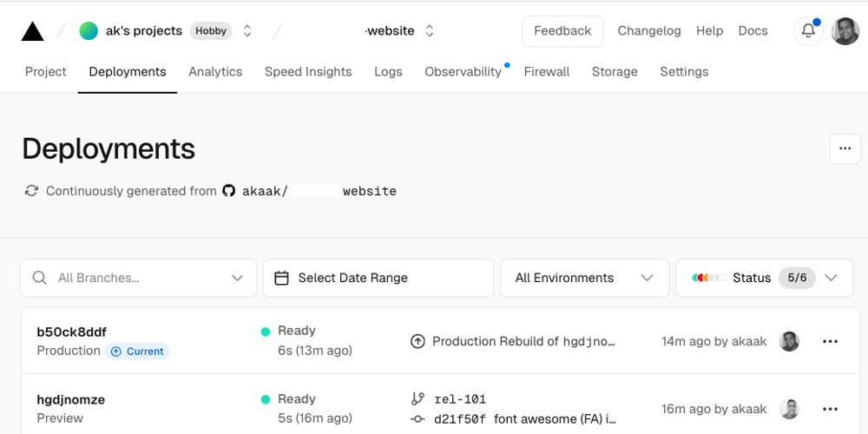Click the Hobby plan badge
868x434 pixels.
coord(211,31)
